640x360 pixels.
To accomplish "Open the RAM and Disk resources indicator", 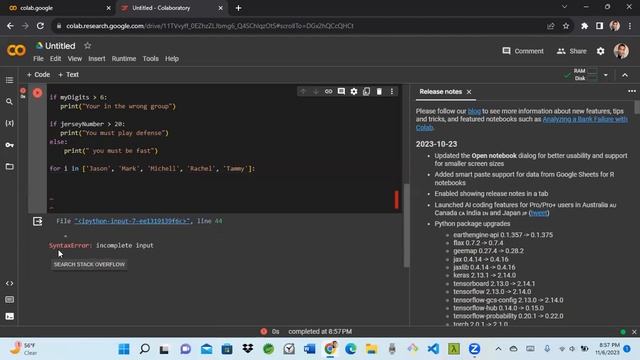I will (580, 75).
